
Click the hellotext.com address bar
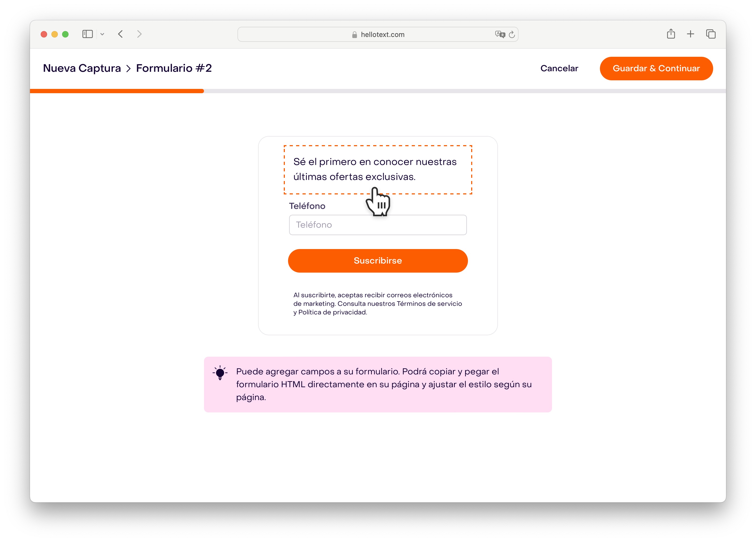(378, 34)
